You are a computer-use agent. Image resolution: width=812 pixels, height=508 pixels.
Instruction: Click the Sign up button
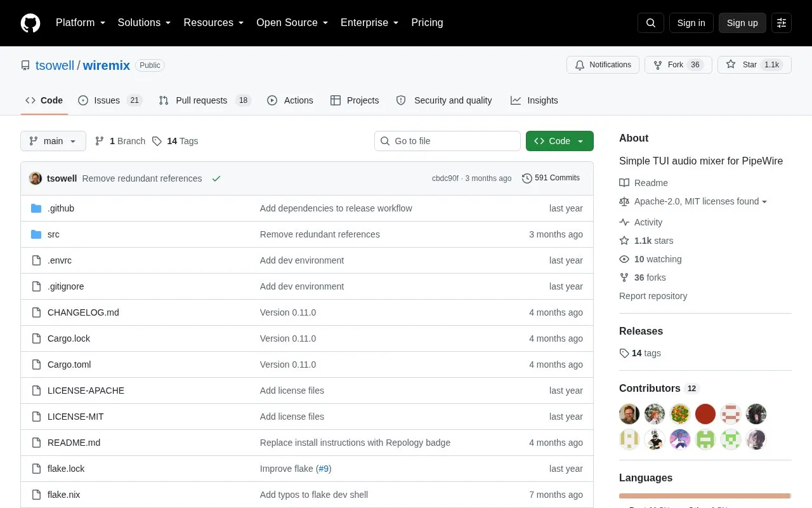[742, 23]
